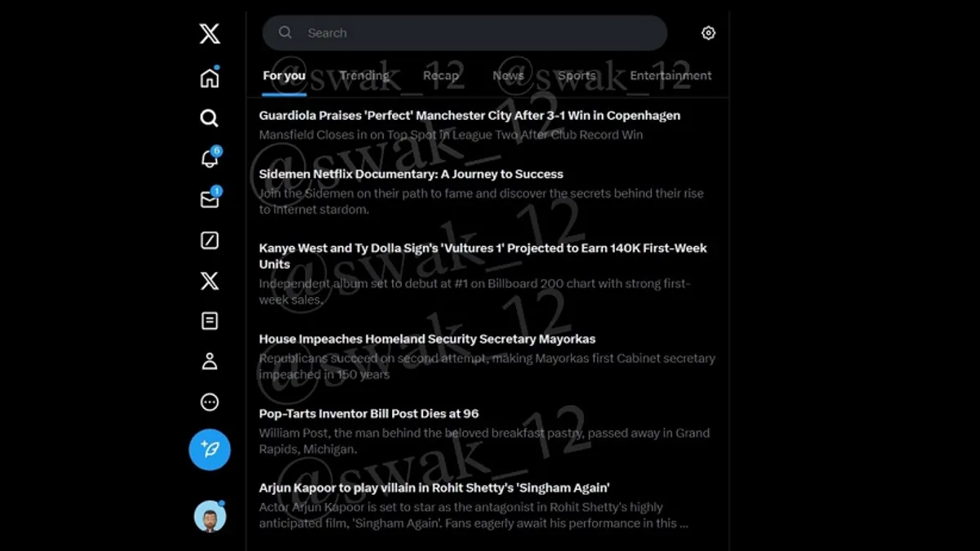Switch to the Recap tab
Screen dimensions: 980x551
441,76
